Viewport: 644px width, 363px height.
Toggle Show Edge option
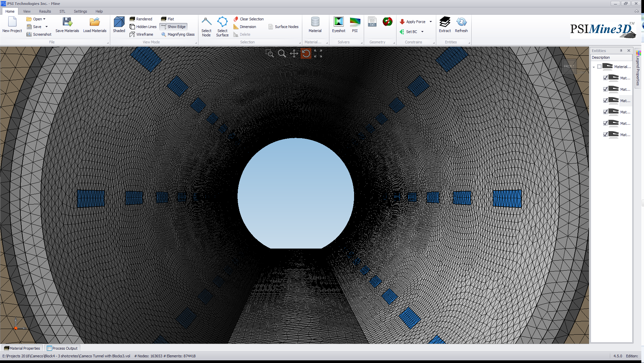coord(173,27)
